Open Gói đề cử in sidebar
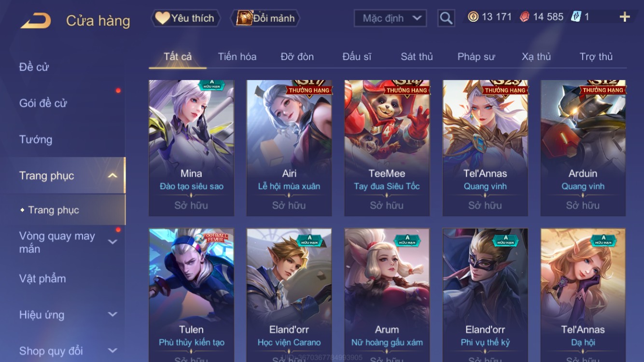Image resolution: width=644 pixels, height=362 pixels. coord(43,103)
